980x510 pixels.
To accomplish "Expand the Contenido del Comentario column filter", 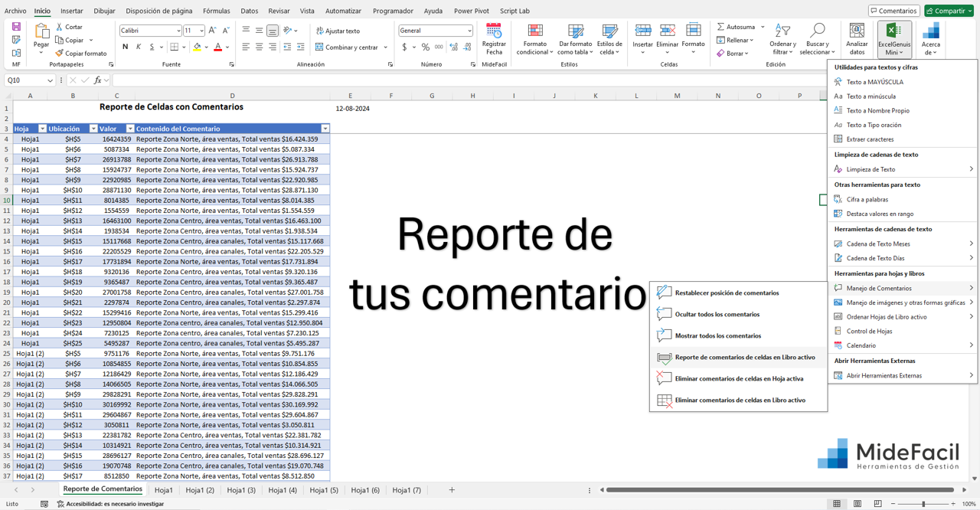I will (x=325, y=128).
